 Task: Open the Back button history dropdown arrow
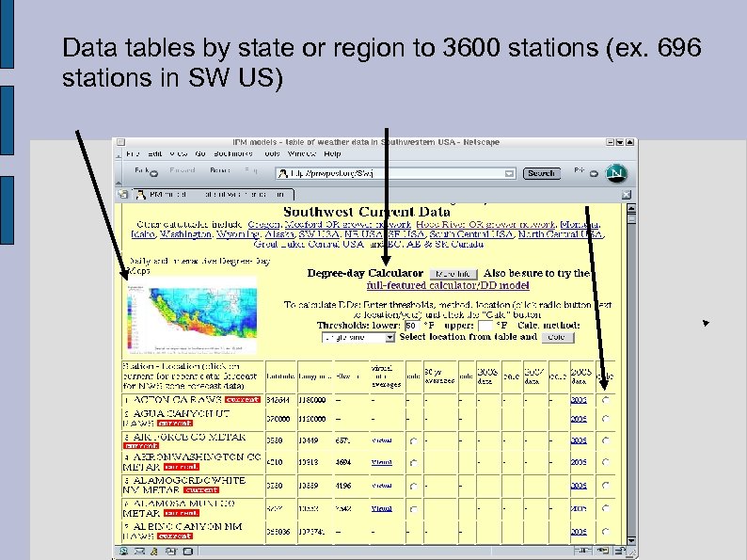pyautogui.click(x=153, y=174)
